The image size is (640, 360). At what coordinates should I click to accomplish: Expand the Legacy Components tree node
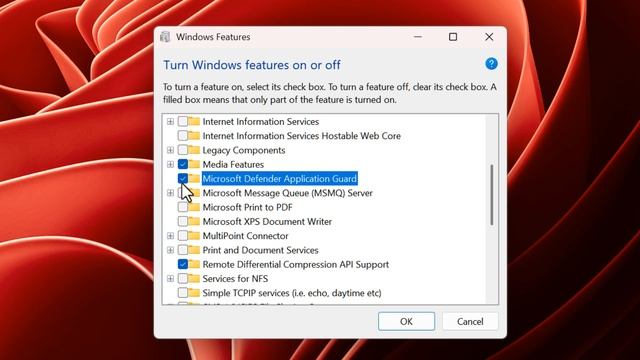[170, 150]
